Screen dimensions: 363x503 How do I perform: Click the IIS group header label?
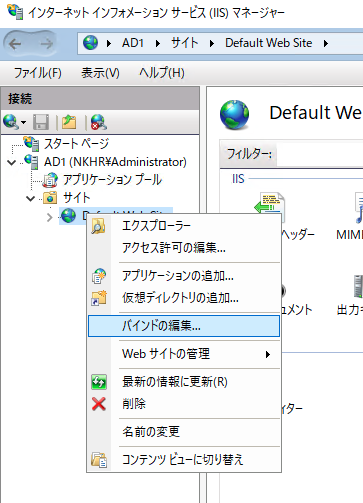coord(238,179)
